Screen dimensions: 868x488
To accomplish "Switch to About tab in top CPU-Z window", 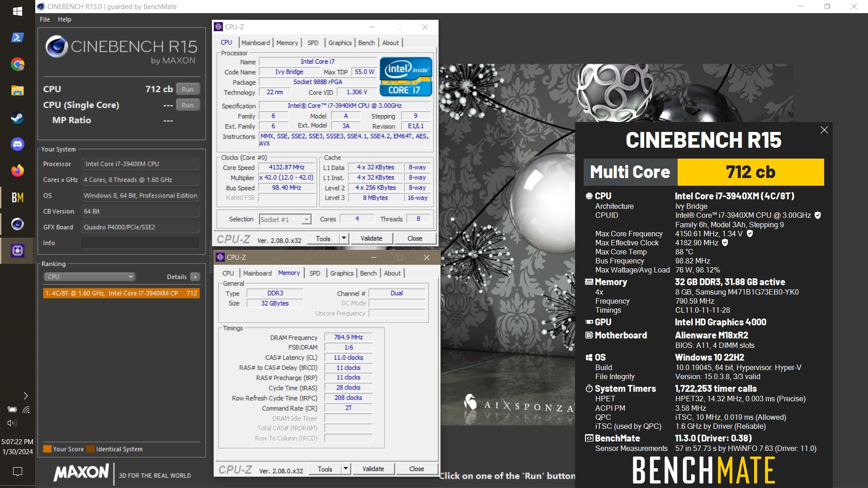I will tap(391, 42).
